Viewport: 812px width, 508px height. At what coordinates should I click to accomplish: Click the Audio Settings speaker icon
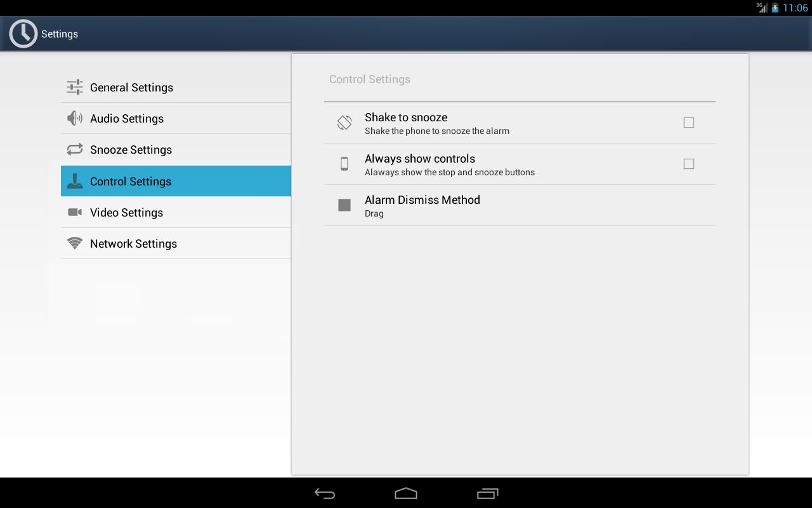click(75, 118)
